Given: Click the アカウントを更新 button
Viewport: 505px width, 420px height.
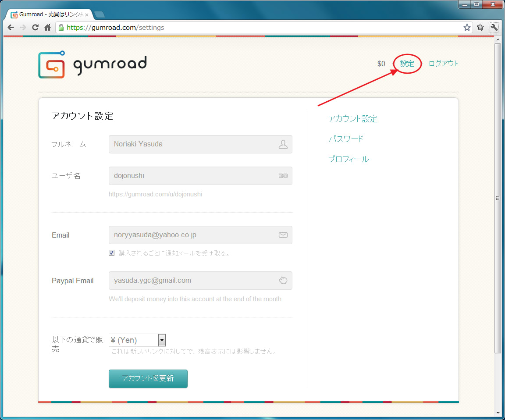Looking at the screenshot, I should coord(148,379).
